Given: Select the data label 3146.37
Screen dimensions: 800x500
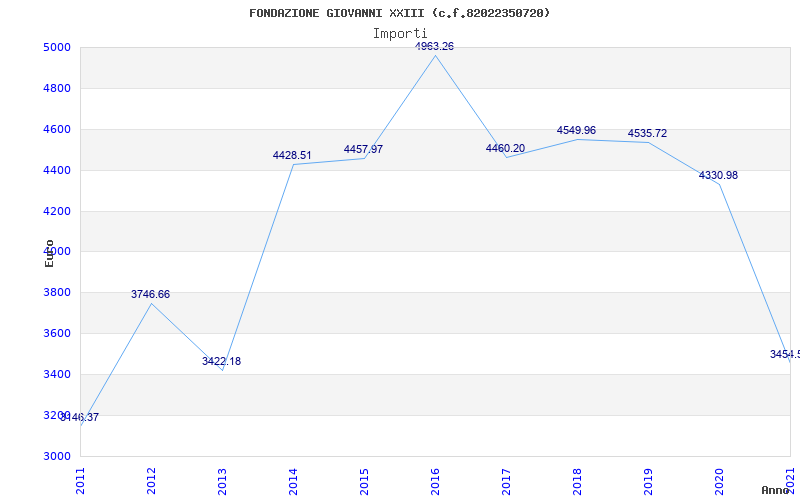Looking at the screenshot, I should (80, 417).
